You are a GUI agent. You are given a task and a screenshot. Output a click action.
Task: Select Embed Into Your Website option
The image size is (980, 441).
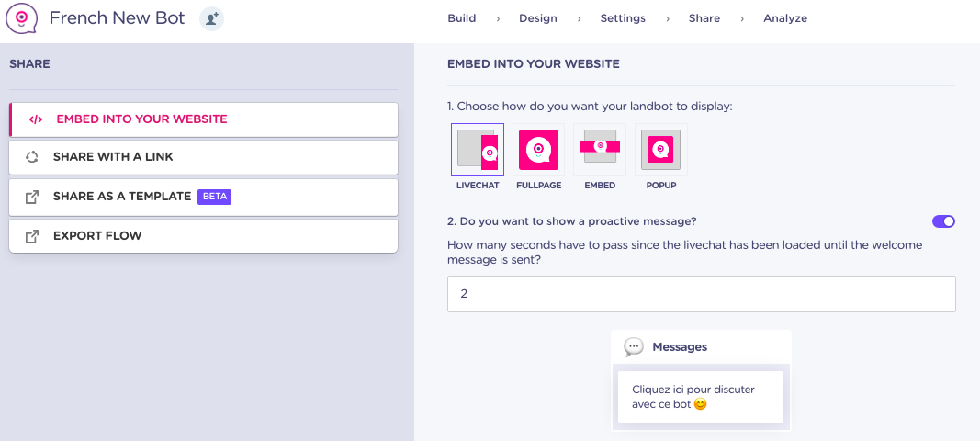204,119
